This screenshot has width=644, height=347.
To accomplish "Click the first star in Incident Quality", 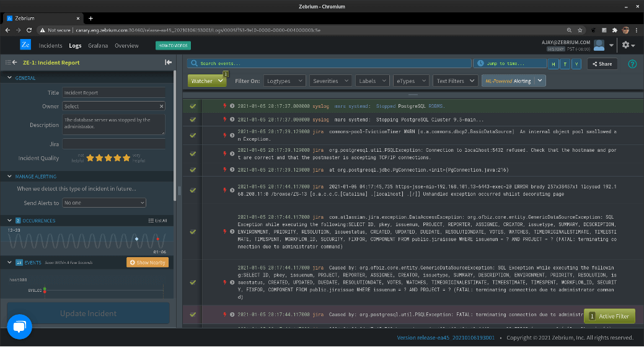I will pyautogui.click(x=90, y=157).
